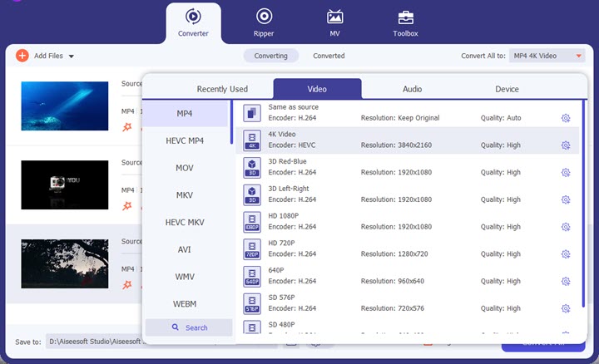Select the third video thumbnail
Screen dimensions: 599x364
click(x=64, y=263)
